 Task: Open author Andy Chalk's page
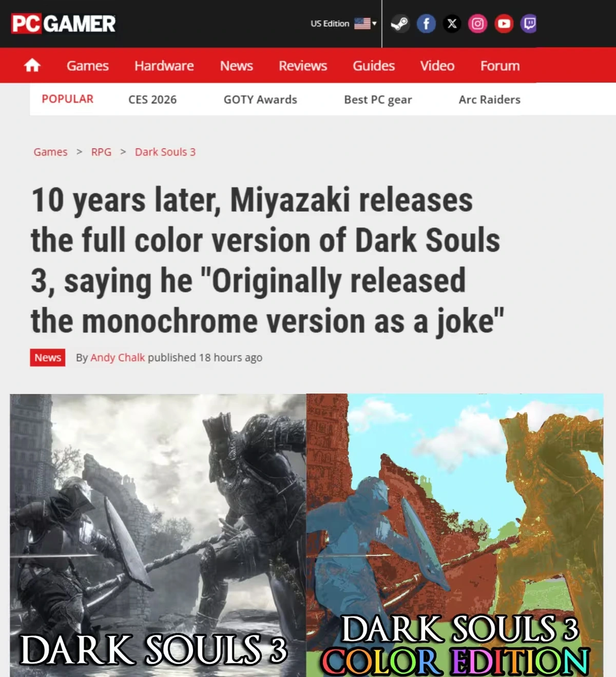coord(118,358)
